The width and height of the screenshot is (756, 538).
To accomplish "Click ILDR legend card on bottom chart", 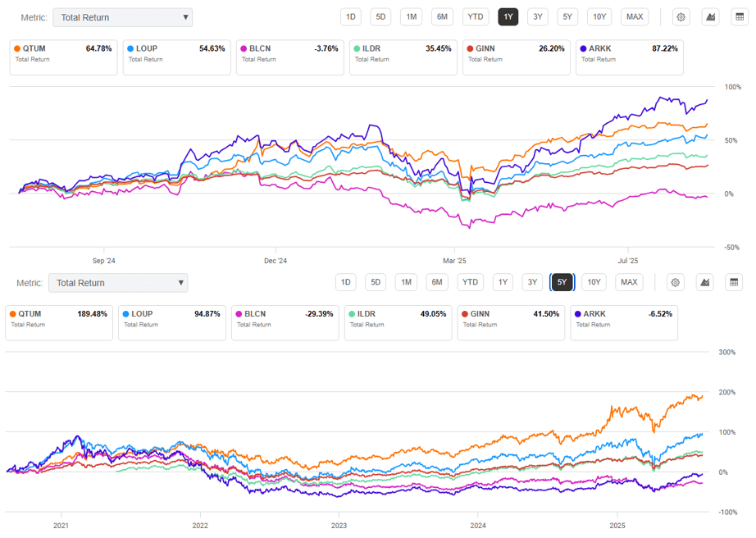I will [x=398, y=322].
